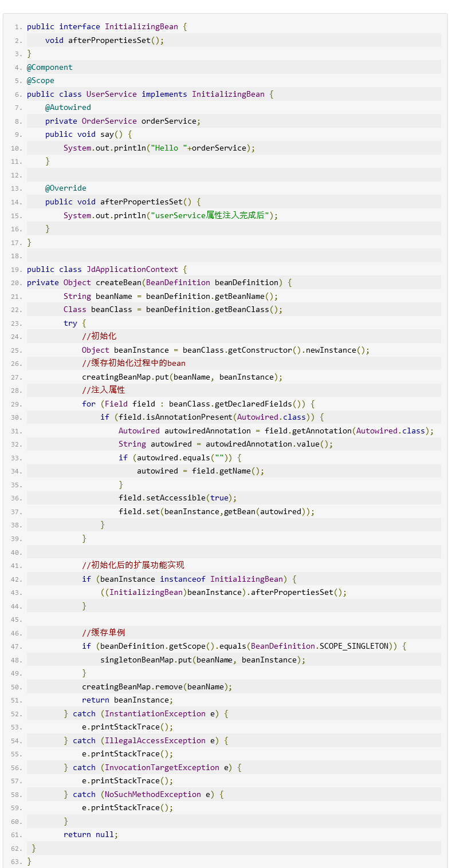
Task: Click the "void afterPropertiesSet();" declaration
Action: point(105,40)
